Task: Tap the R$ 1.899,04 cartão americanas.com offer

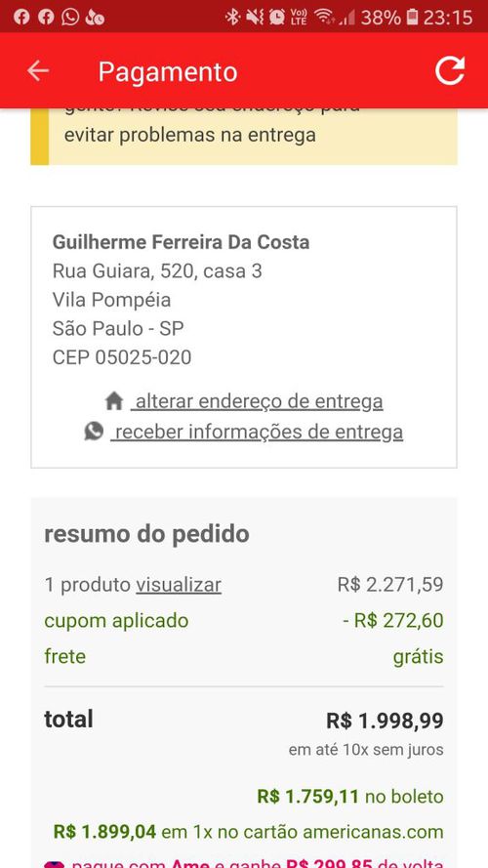Action: click(249, 832)
